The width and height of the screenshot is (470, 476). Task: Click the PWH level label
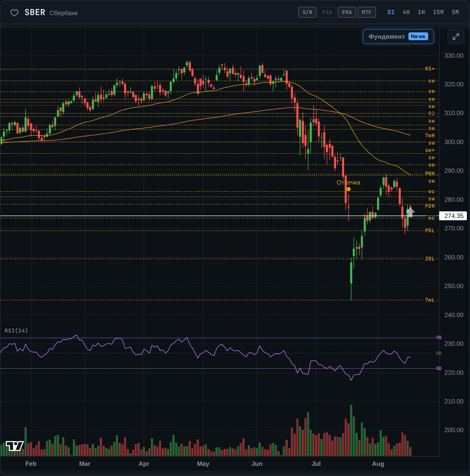[x=430, y=174]
